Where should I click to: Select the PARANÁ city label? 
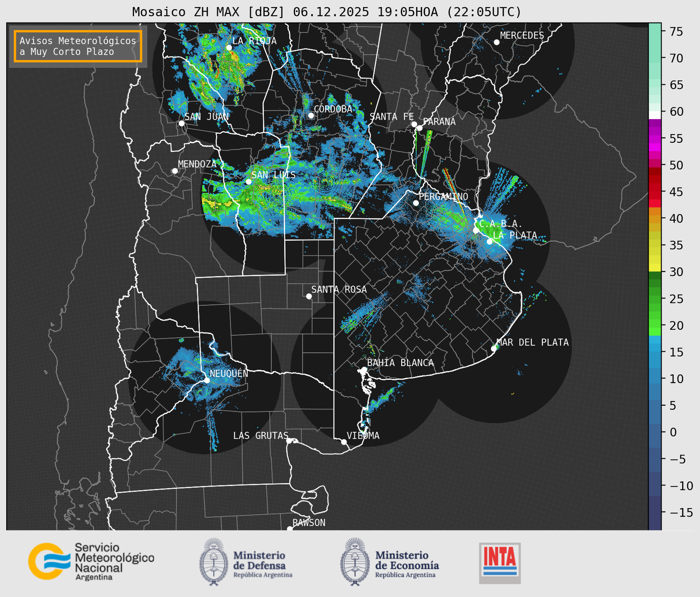click(439, 122)
